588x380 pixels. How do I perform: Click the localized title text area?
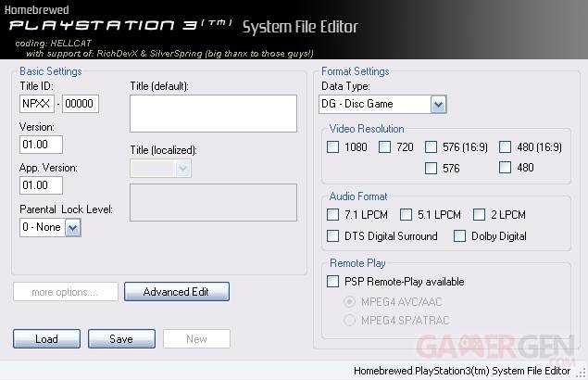click(x=213, y=202)
